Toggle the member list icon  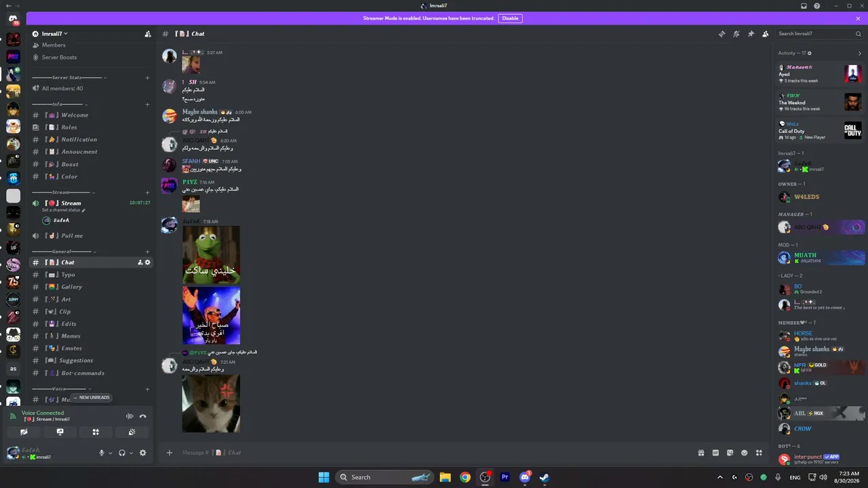coord(766,34)
